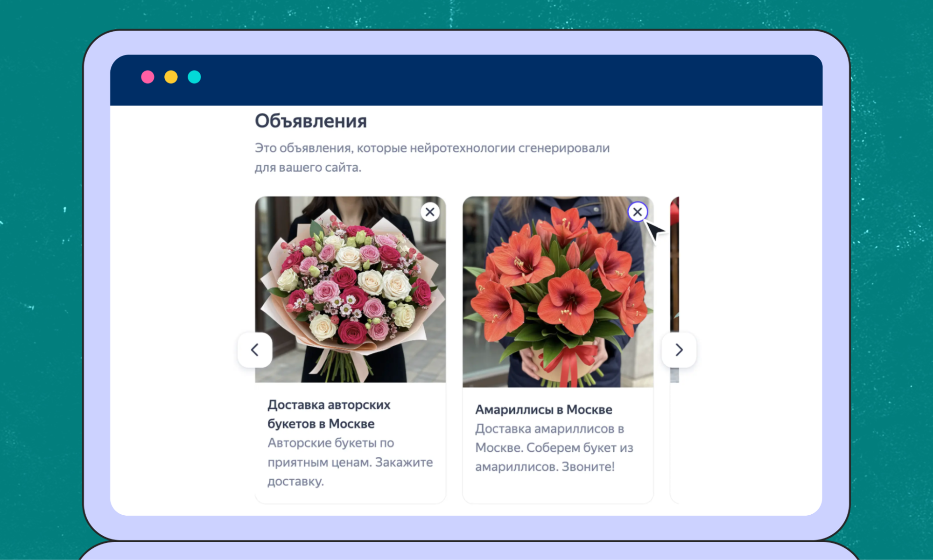Select the 'Объявления' heading
Image resolution: width=933 pixels, height=560 pixels.
point(310,121)
